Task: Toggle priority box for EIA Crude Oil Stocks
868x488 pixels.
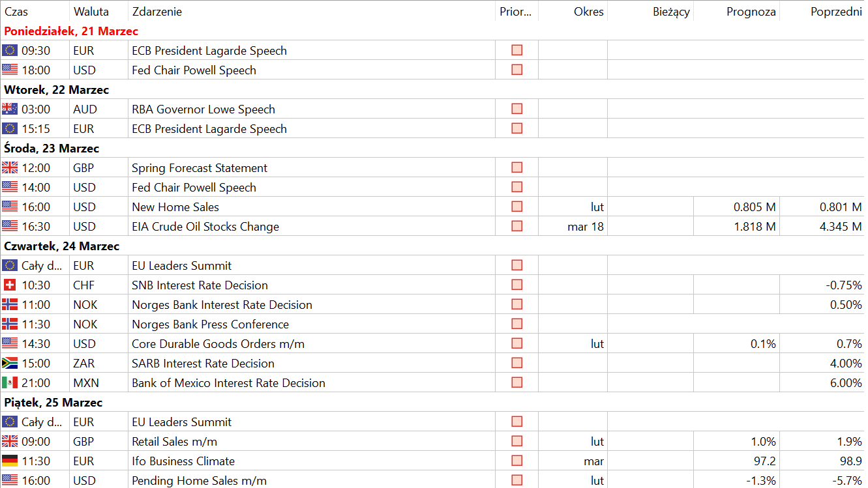Action: [517, 226]
